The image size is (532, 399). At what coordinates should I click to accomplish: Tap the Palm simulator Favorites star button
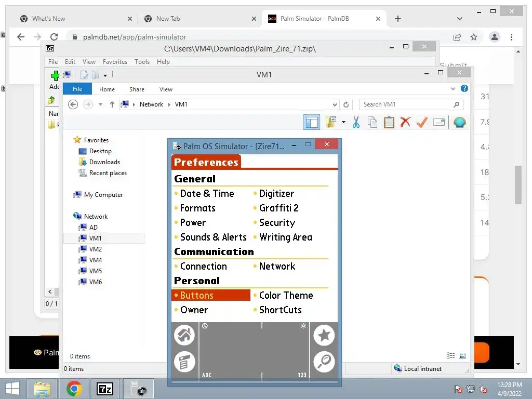[x=324, y=335]
